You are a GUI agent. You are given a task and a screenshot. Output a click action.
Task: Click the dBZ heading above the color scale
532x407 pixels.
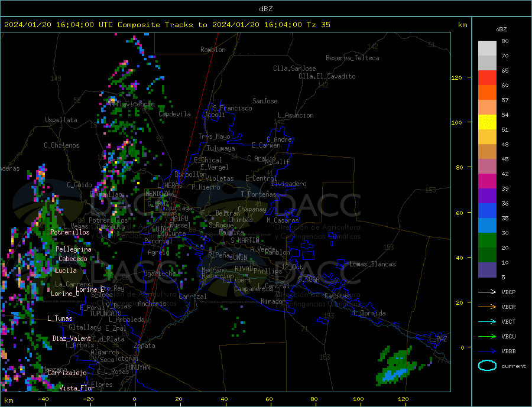pos(501,30)
